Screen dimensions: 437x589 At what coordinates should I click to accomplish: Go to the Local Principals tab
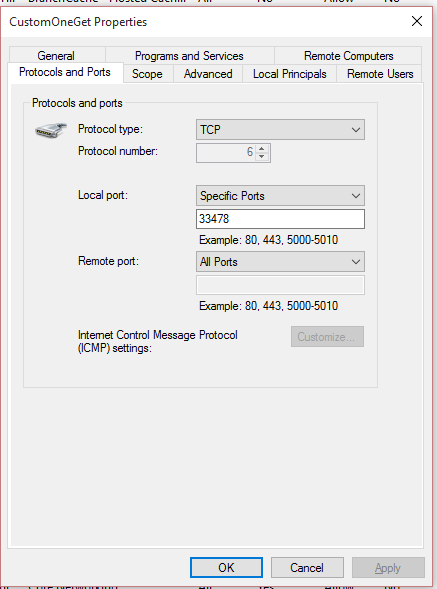coord(290,74)
